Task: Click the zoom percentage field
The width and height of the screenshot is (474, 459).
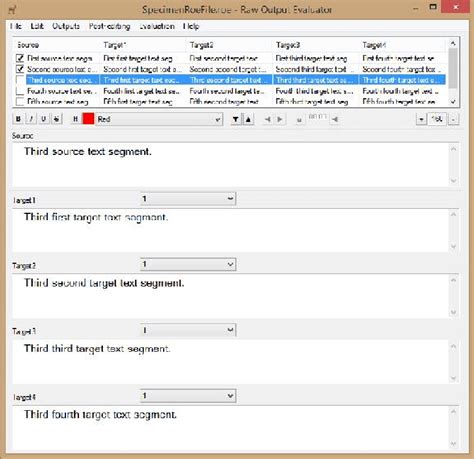Action: coord(437,119)
